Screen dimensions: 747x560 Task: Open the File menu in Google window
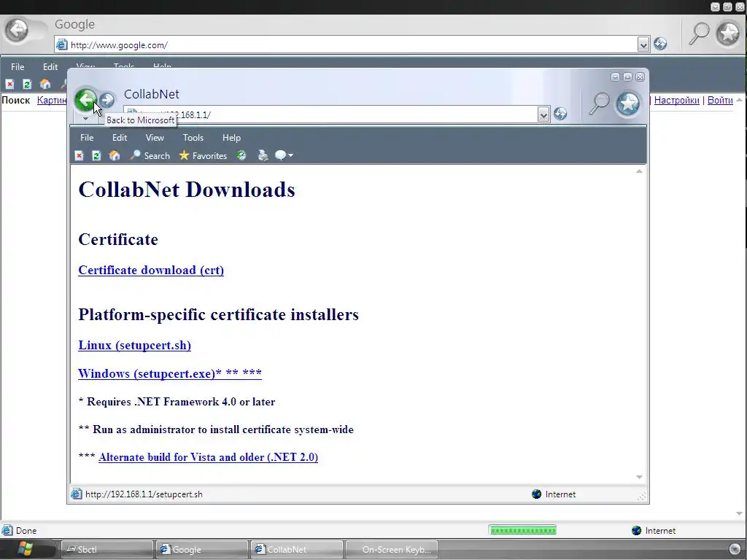tap(18, 66)
